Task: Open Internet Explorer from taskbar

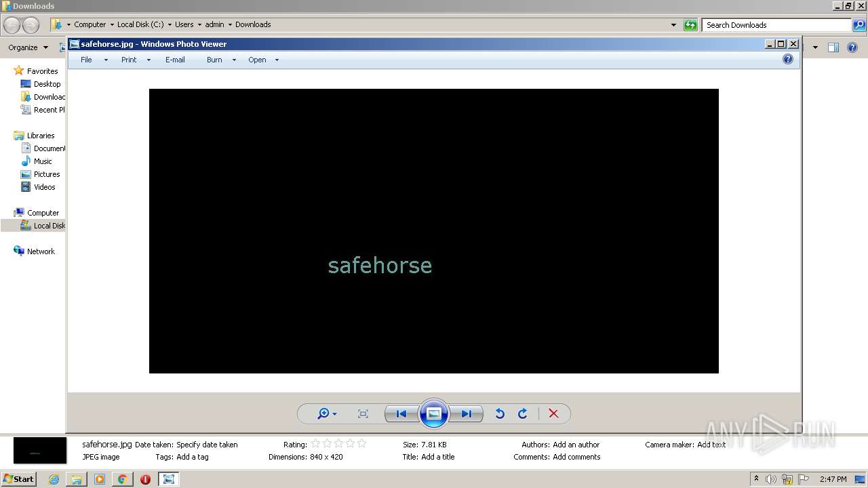Action: [54, 479]
